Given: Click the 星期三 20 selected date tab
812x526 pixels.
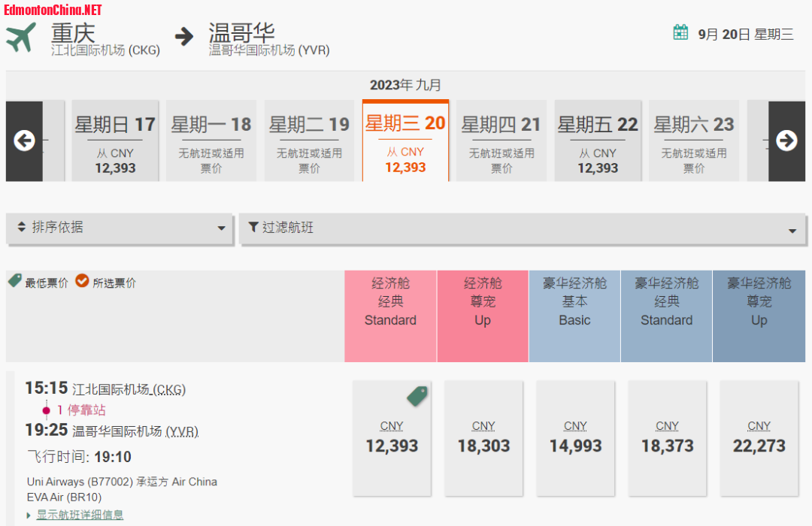Looking at the screenshot, I should pos(405,141).
